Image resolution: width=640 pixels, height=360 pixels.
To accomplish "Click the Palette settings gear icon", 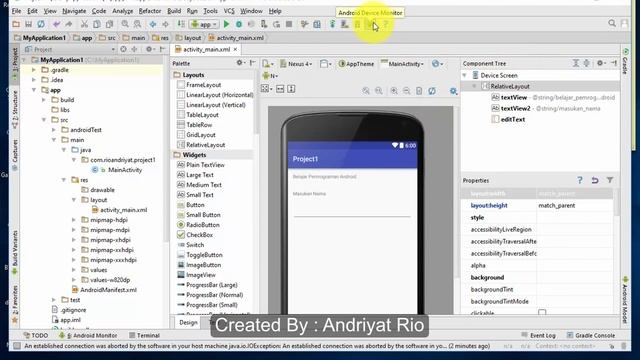I will coord(240,63).
